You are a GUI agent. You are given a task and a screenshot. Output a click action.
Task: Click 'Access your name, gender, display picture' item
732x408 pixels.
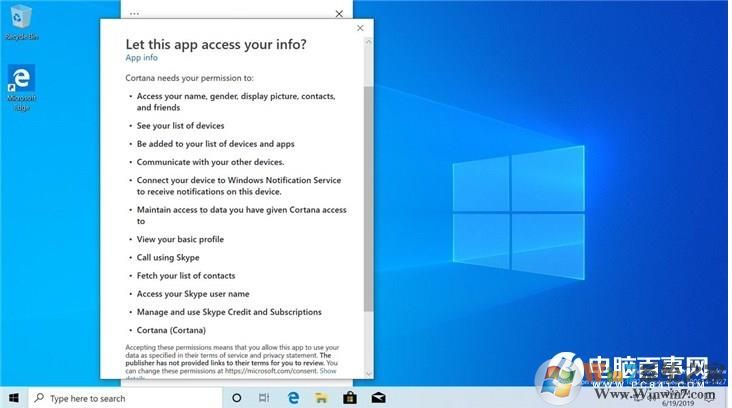[x=236, y=102]
